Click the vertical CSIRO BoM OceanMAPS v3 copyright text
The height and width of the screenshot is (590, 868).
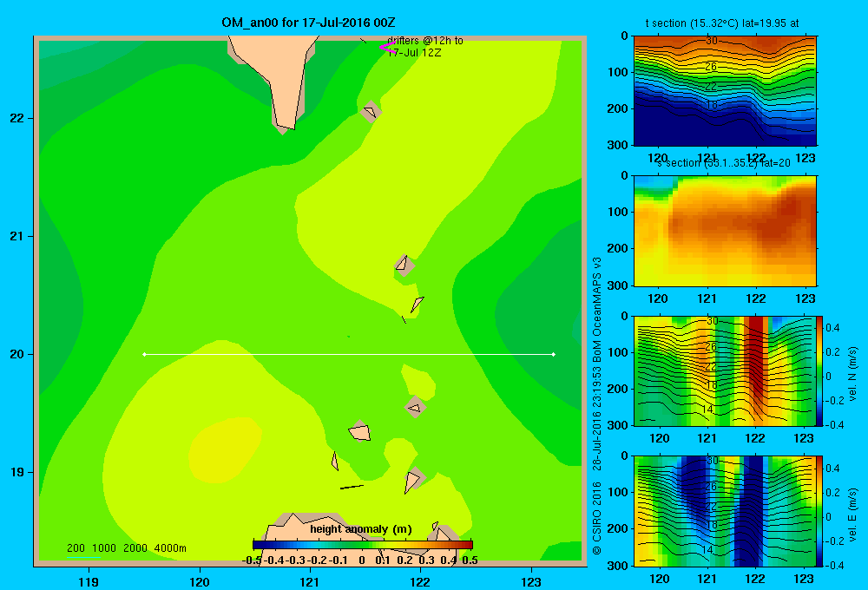(x=597, y=405)
